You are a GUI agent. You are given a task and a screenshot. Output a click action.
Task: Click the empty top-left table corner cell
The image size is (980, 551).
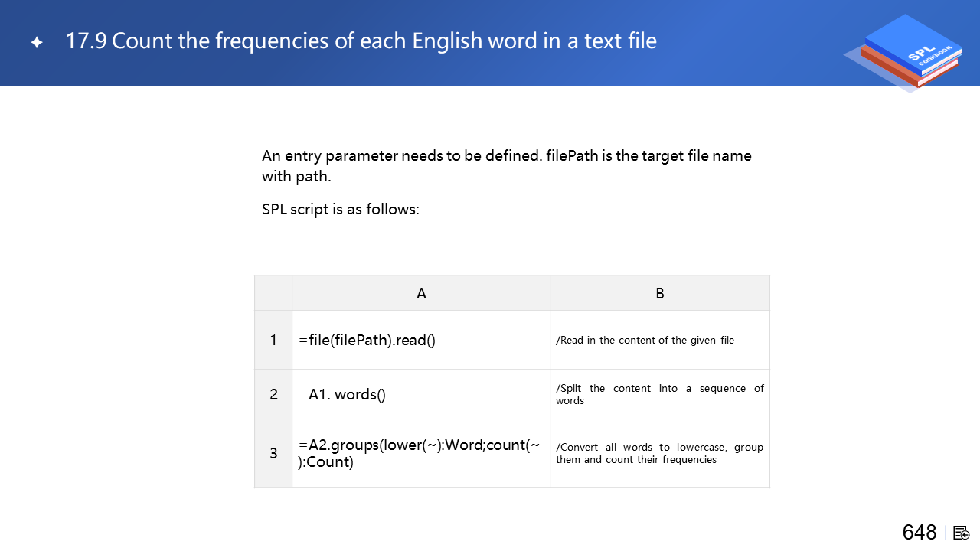click(x=273, y=293)
